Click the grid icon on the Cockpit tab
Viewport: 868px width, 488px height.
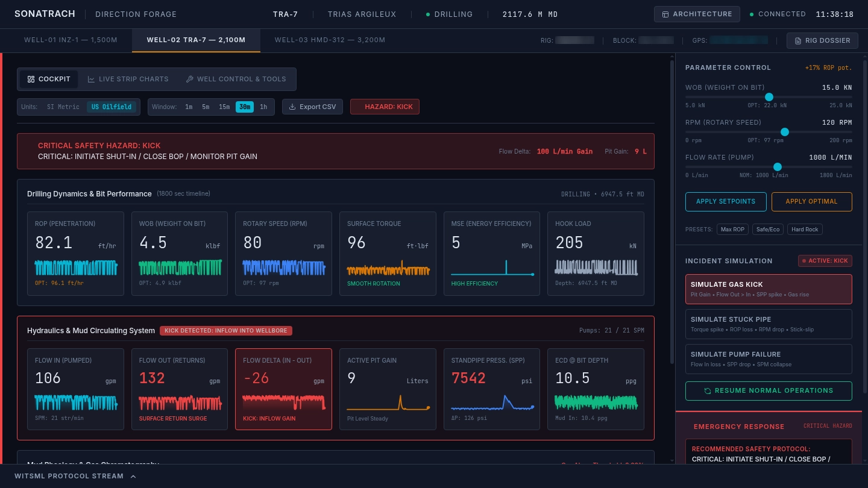click(31, 79)
